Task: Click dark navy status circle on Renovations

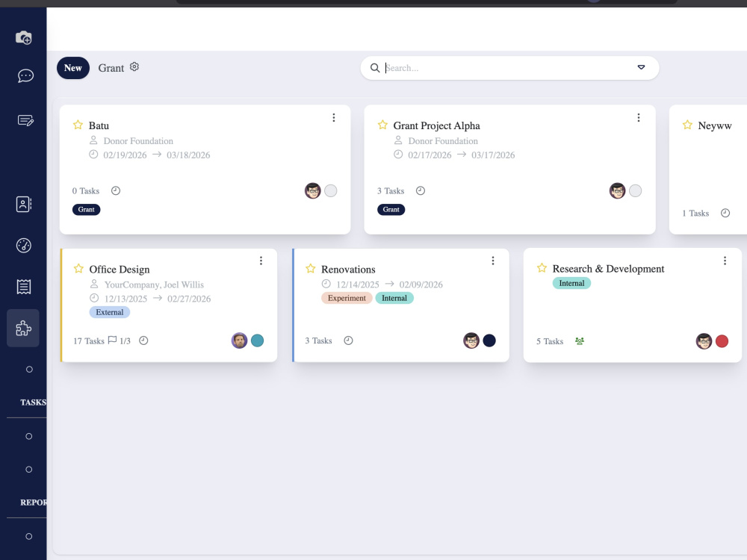Action: pyautogui.click(x=489, y=340)
